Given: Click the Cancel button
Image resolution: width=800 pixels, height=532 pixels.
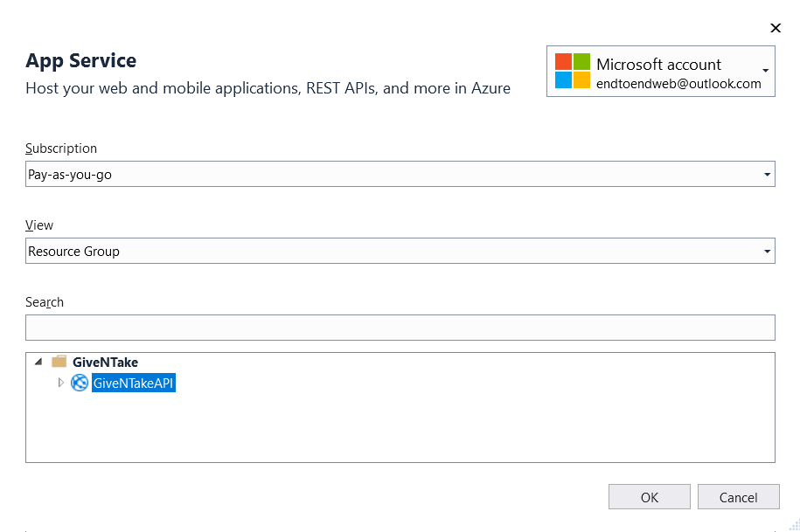Looking at the screenshot, I should [x=738, y=497].
